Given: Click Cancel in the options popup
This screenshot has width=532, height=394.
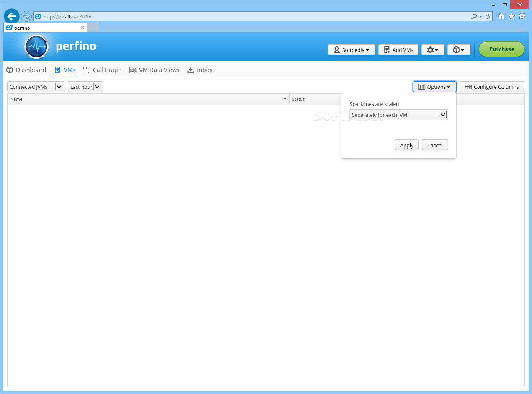Looking at the screenshot, I should [435, 145].
